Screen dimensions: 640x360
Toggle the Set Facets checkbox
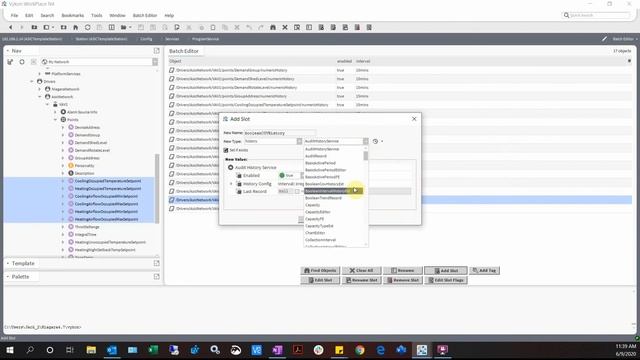click(x=226, y=150)
